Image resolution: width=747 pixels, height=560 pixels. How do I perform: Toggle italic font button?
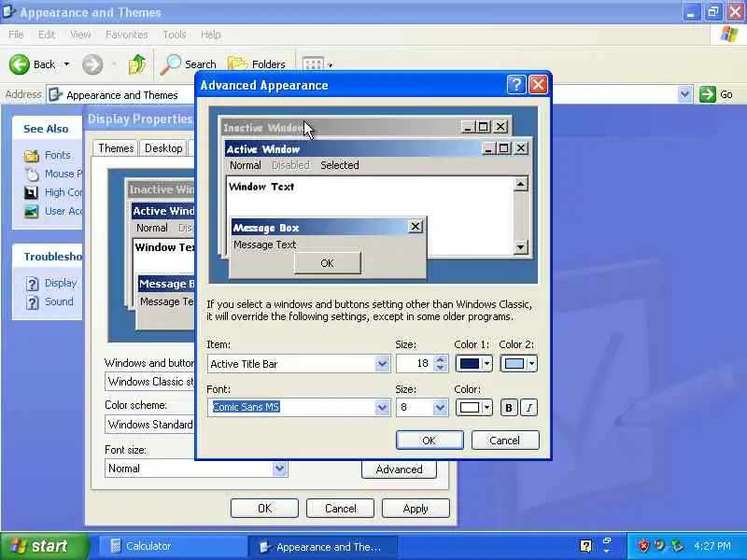(x=529, y=408)
